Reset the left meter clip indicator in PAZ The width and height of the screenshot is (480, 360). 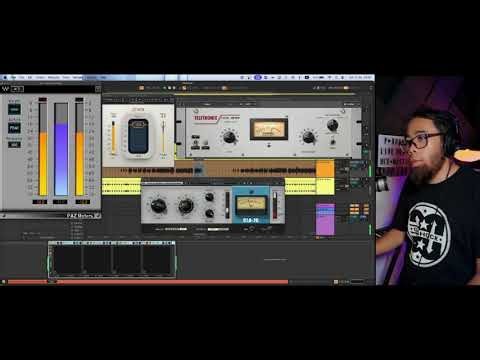tap(43, 99)
